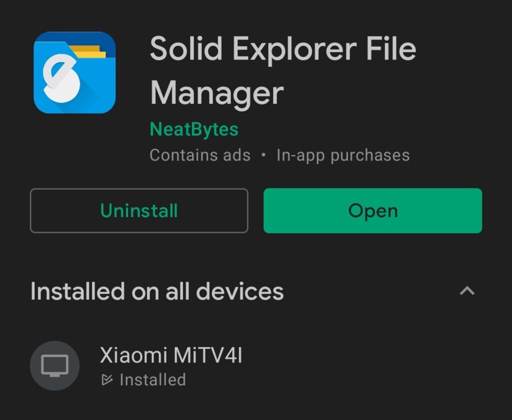Open the Solid Explorer File Manager app
The height and width of the screenshot is (420, 512).
coord(372,210)
